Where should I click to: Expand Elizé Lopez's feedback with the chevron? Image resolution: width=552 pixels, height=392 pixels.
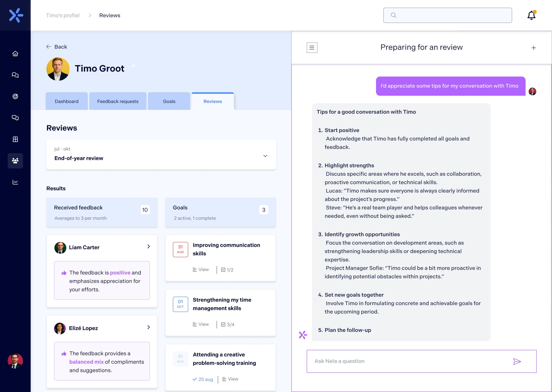[149, 327]
